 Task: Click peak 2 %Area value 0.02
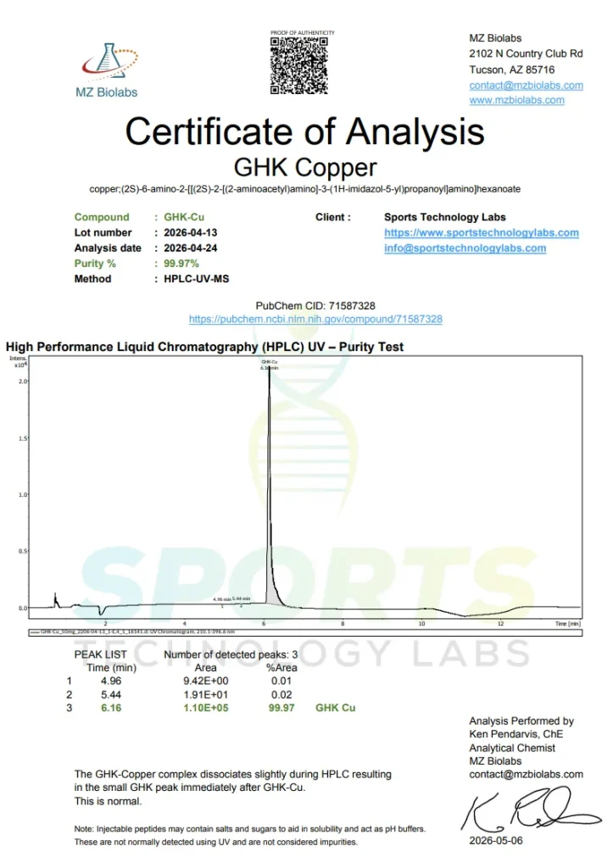coord(281,694)
